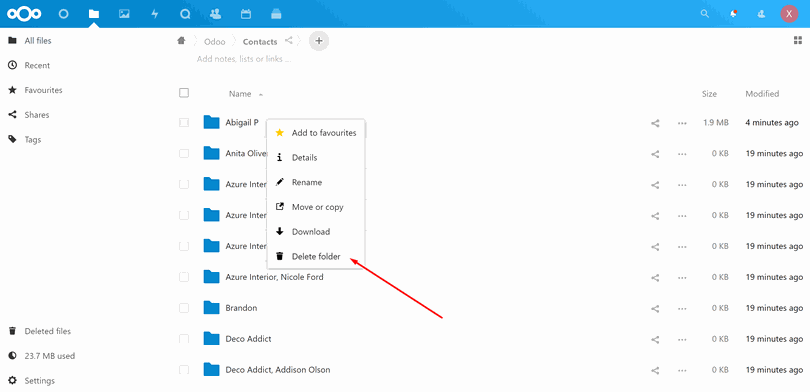Switch to grid view
The width and height of the screenshot is (810, 392).
[x=798, y=41]
